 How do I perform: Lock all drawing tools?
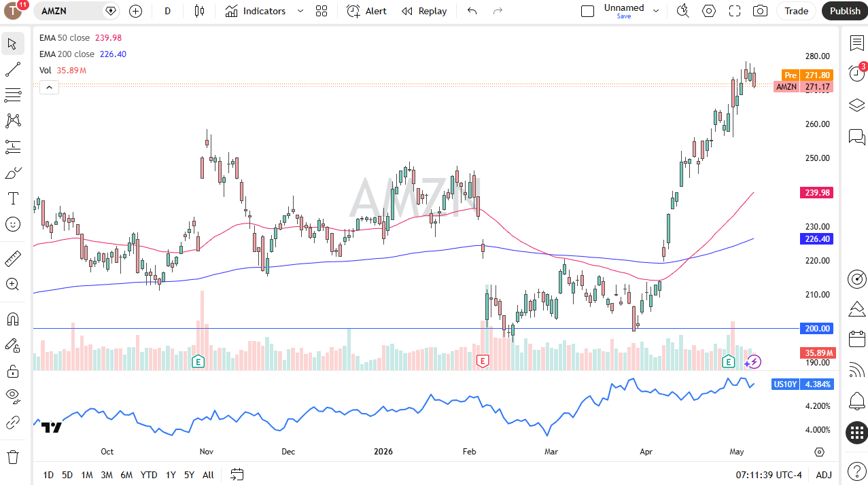click(x=12, y=371)
